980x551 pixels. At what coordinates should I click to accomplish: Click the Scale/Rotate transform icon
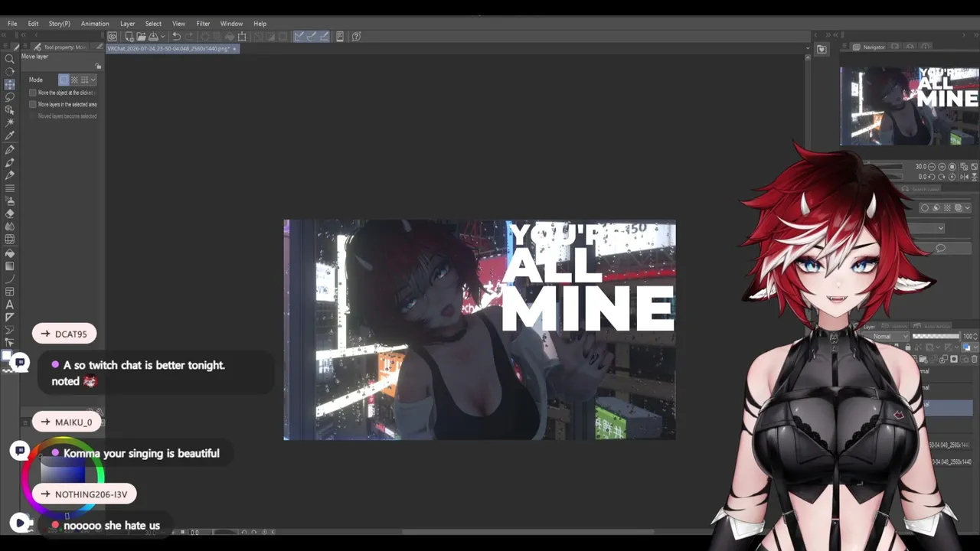[x=242, y=36]
